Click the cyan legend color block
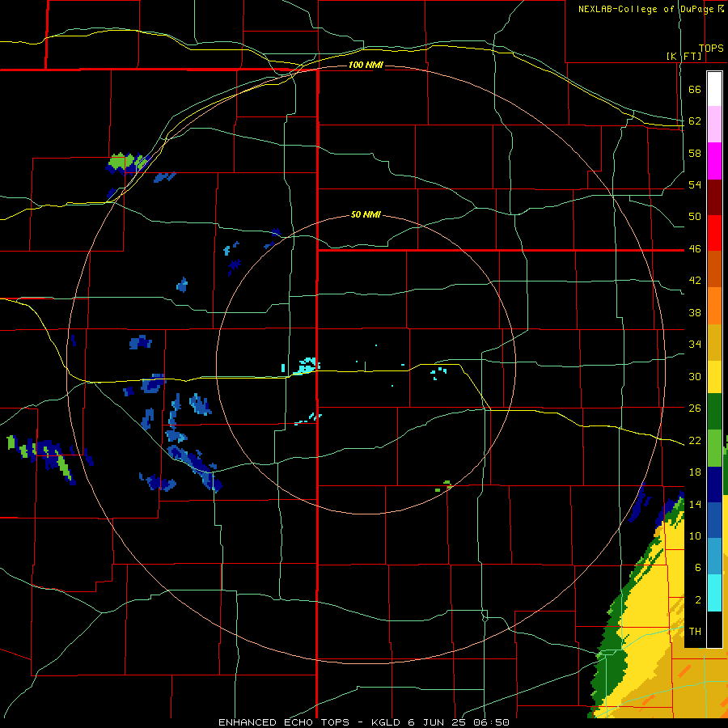The width and height of the screenshot is (728, 728). tap(714, 593)
